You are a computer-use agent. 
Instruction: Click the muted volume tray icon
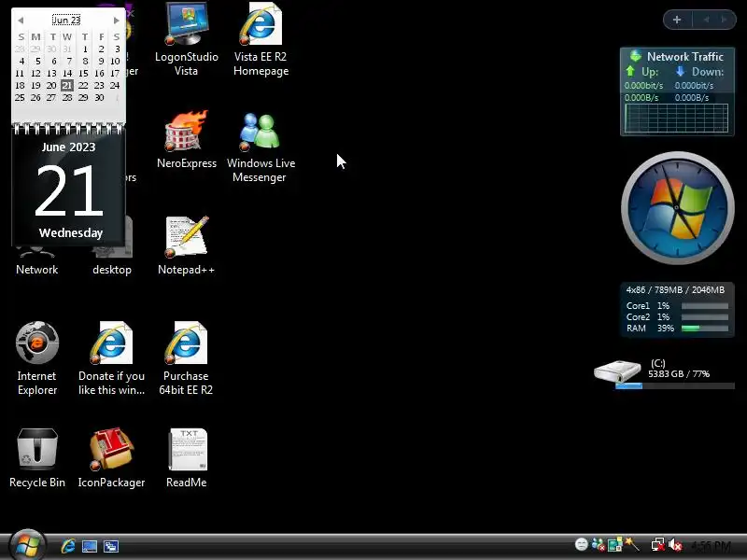[674, 544]
